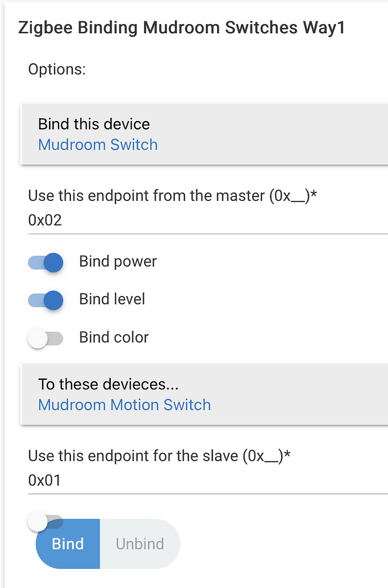
Task: Click the Zigbee Binding Mudroom Switches Way1 title
Action: (x=181, y=28)
